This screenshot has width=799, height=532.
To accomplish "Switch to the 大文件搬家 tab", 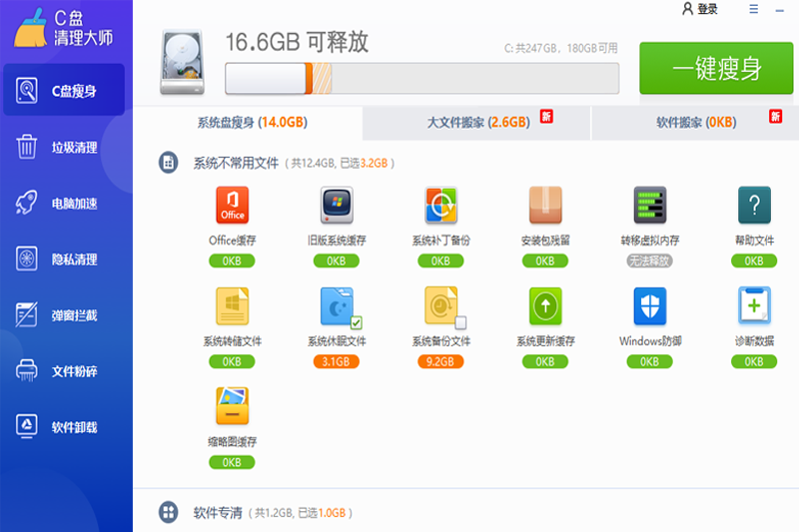I will (x=477, y=123).
